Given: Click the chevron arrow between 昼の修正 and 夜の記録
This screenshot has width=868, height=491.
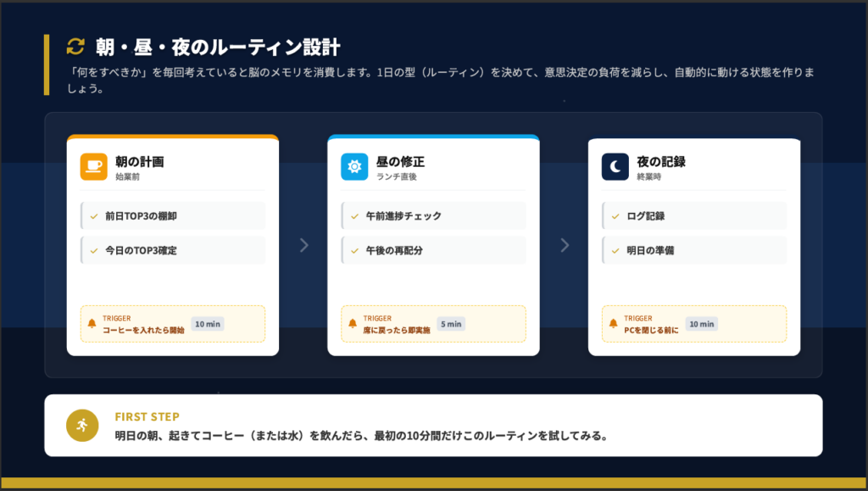Looking at the screenshot, I should click(565, 245).
